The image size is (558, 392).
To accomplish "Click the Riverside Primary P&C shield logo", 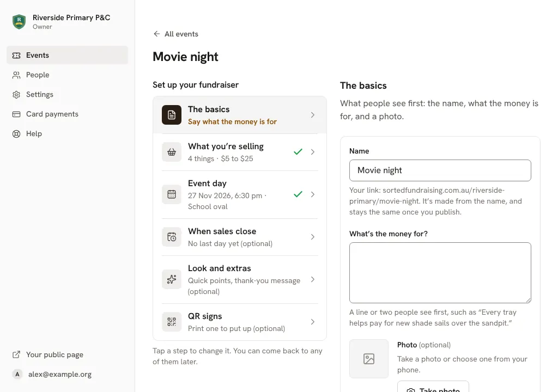I will click(19, 22).
